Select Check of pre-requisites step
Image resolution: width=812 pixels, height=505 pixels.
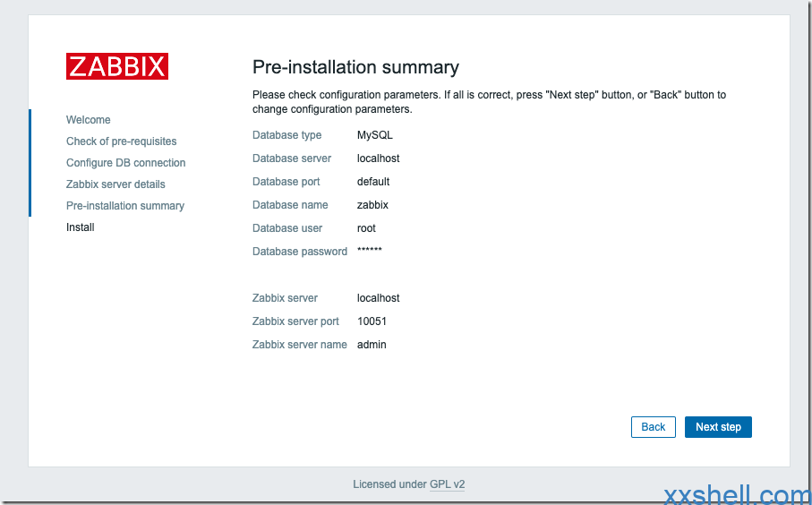coord(121,141)
